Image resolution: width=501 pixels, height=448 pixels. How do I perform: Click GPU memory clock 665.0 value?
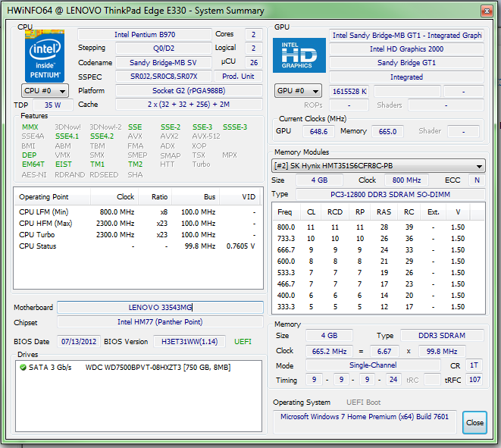pos(387,132)
